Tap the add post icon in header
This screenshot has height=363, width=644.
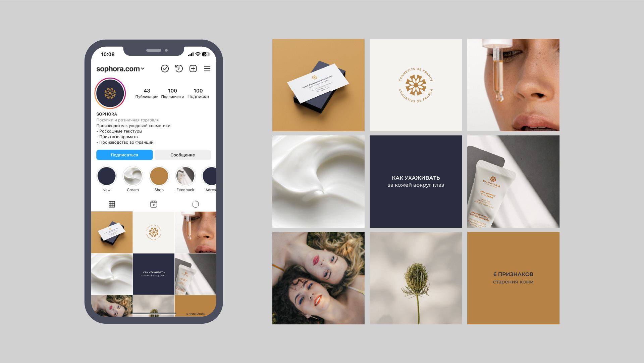click(x=193, y=68)
